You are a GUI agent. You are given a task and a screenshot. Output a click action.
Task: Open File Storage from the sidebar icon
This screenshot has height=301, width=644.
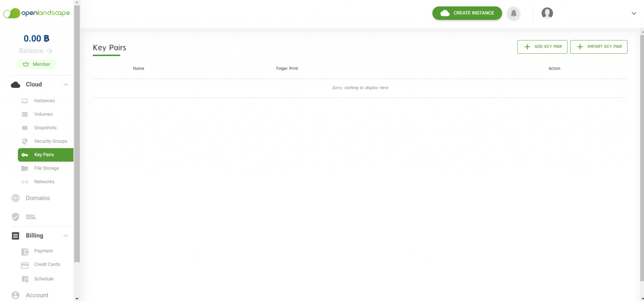point(25,168)
